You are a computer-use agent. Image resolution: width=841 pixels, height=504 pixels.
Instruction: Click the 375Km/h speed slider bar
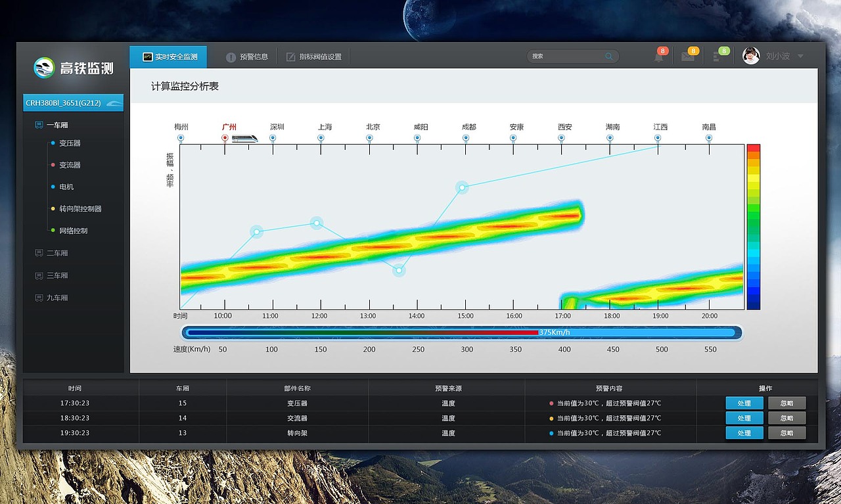tap(462, 332)
